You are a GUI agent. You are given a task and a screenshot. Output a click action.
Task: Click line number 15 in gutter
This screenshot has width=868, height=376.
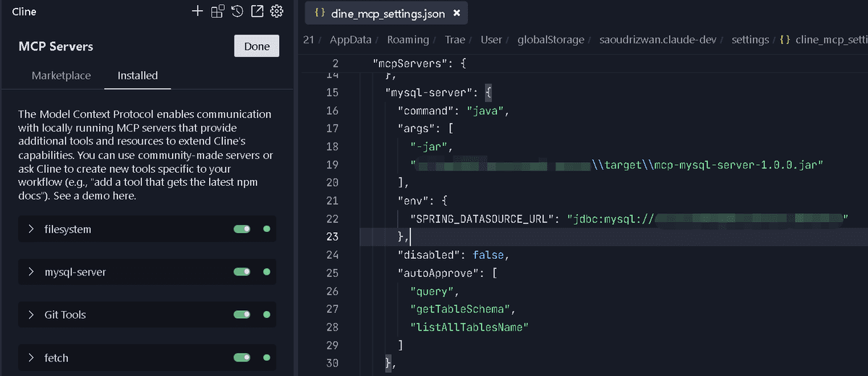[x=332, y=93]
